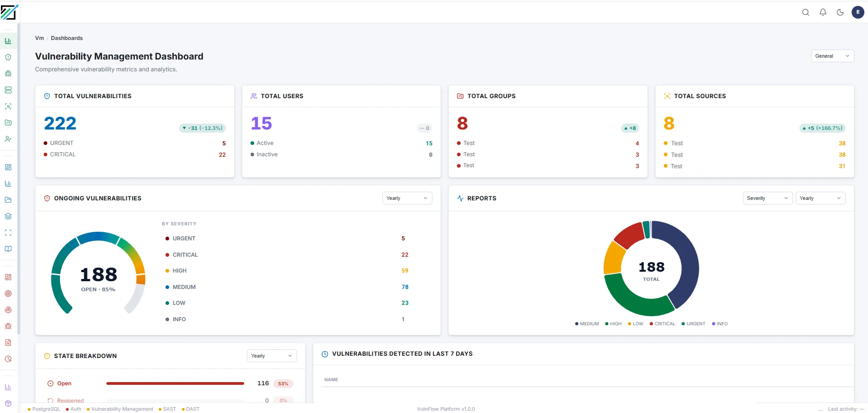Click the 188 open gauge chart

click(98, 273)
